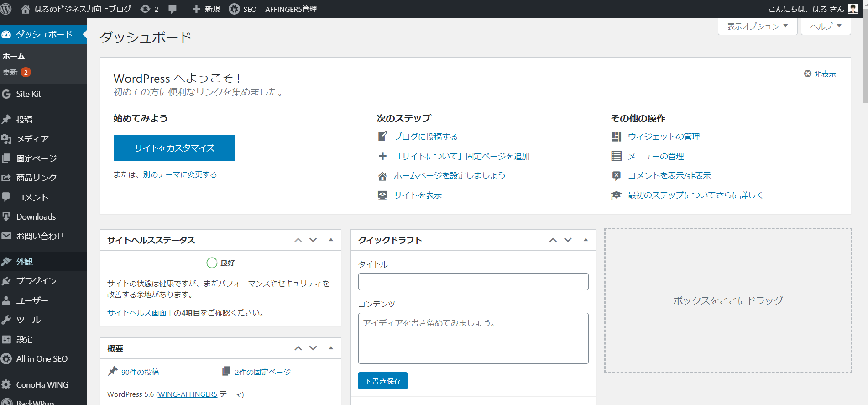
Task: Click the ダッシュボード gauge icon in the sidebar
Action: 6,34
